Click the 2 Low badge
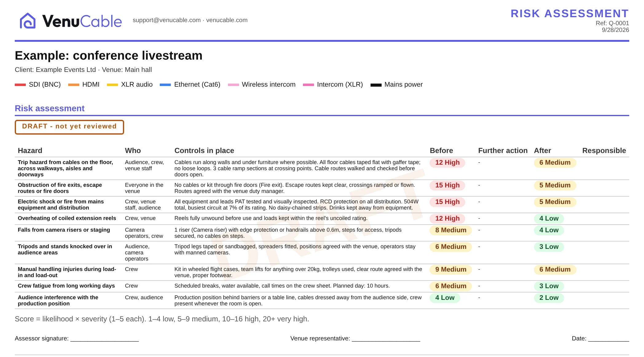The height and width of the screenshot is (357, 644). point(549,298)
